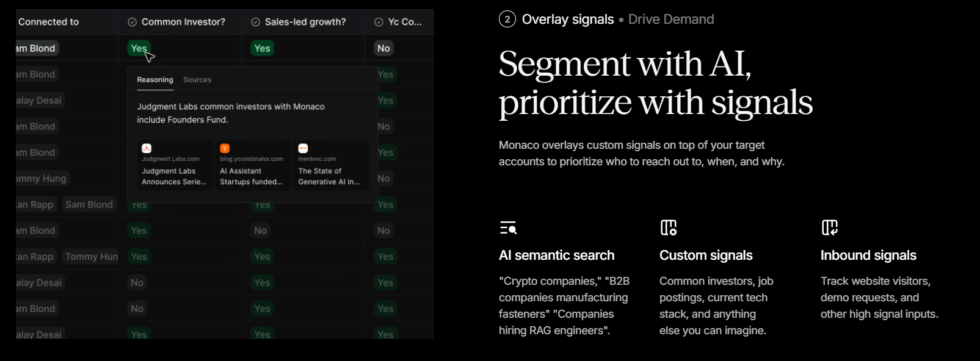Click the circled number 2 step badge
The height and width of the screenshot is (361, 980).
tap(507, 20)
